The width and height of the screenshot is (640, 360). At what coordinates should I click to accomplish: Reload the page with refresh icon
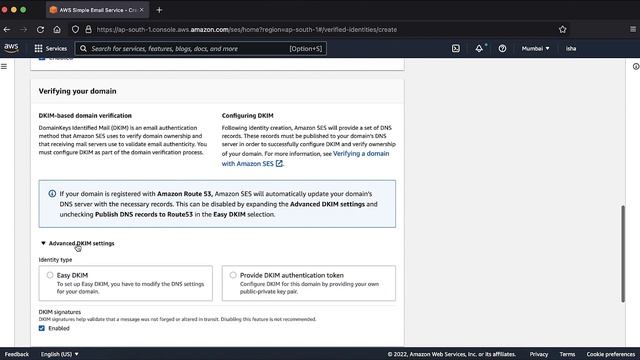tap(40, 29)
